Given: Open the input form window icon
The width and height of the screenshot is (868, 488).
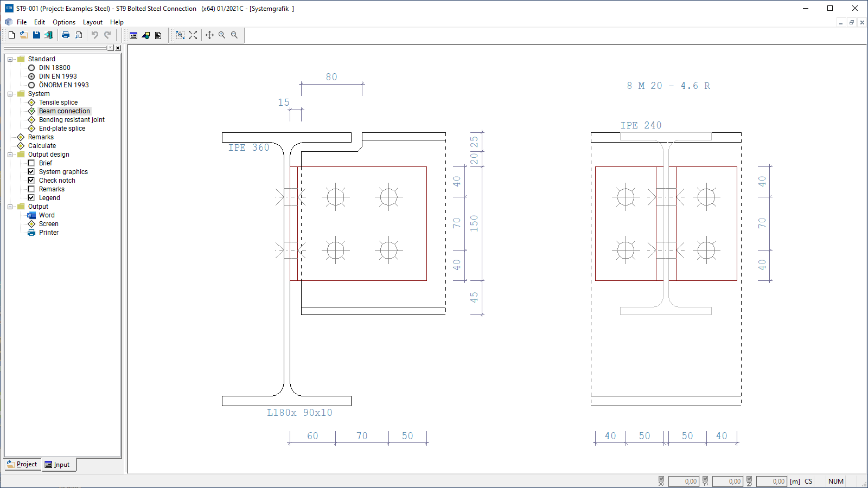Looking at the screenshot, I should [x=133, y=35].
